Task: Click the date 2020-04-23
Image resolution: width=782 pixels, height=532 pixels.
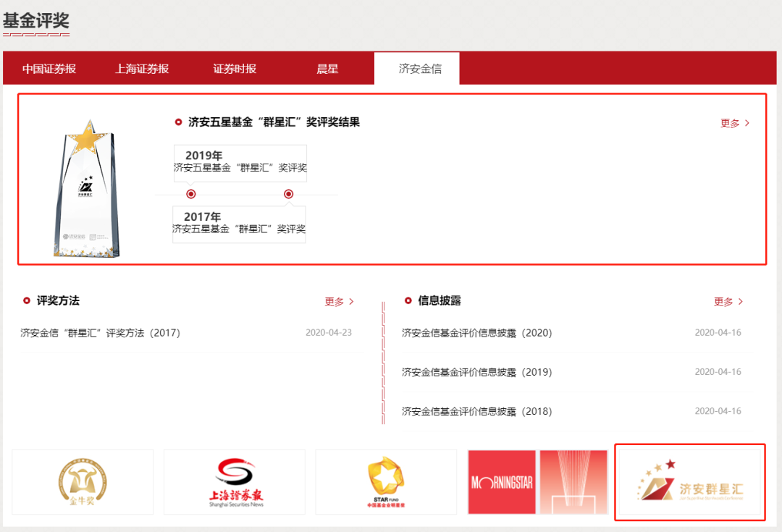Action: click(x=329, y=332)
